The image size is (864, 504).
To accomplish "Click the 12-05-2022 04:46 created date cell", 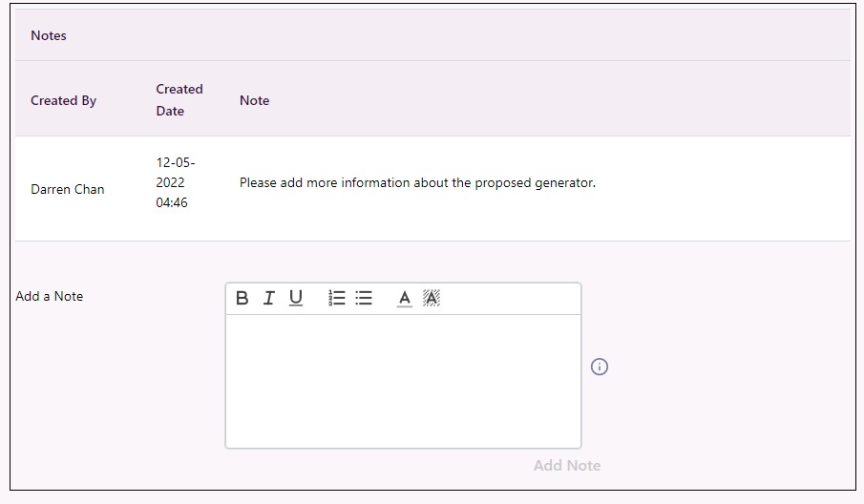I will [x=176, y=182].
